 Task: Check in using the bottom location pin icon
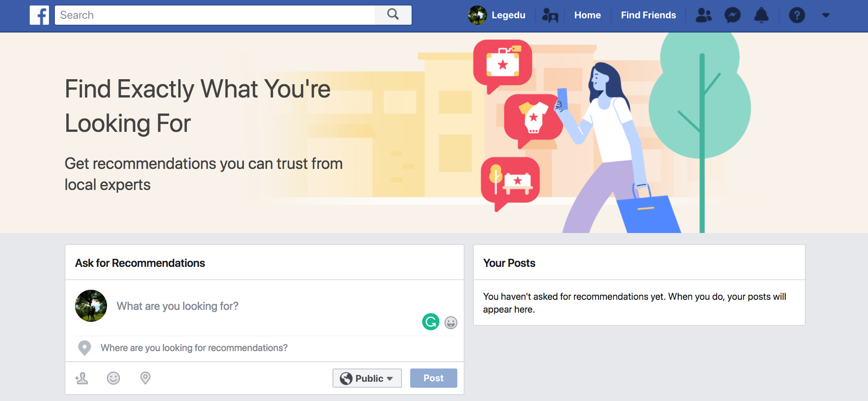coord(145,378)
